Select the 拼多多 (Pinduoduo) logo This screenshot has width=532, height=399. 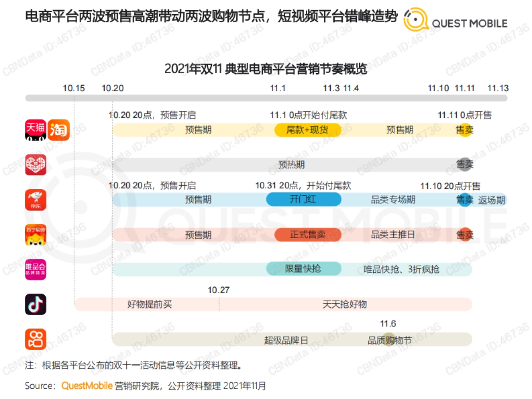coord(35,164)
